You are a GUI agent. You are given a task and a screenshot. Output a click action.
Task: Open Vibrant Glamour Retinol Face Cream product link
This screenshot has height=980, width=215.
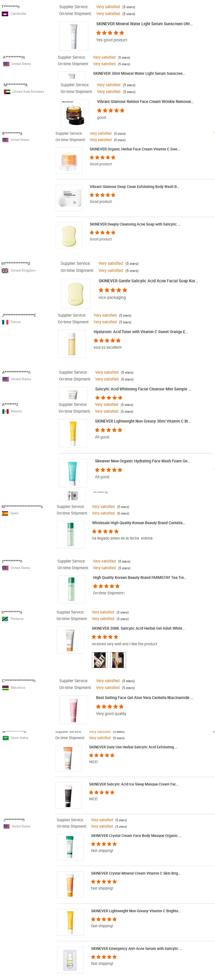pyautogui.click(x=145, y=102)
